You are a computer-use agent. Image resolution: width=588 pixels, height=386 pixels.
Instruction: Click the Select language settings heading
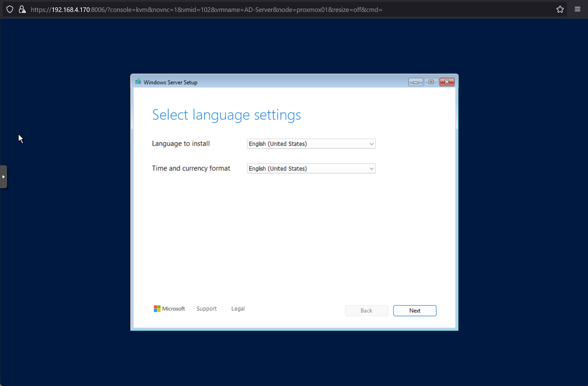click(x=226, y=115)
